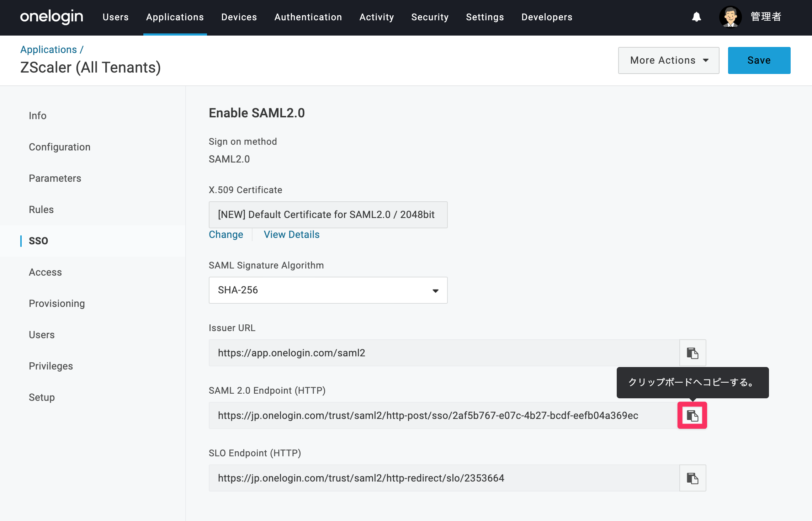Open the Security top menu

tap(430, 17)
